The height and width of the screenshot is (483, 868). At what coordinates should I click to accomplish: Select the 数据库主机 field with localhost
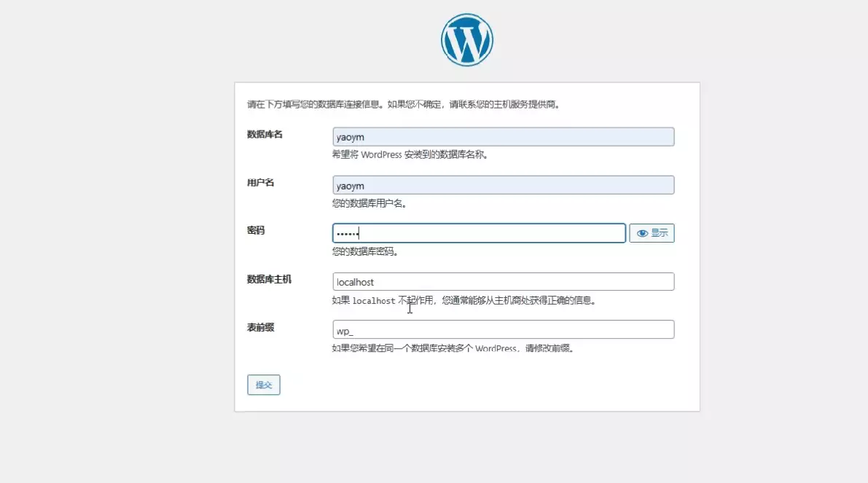coord(503,282)
